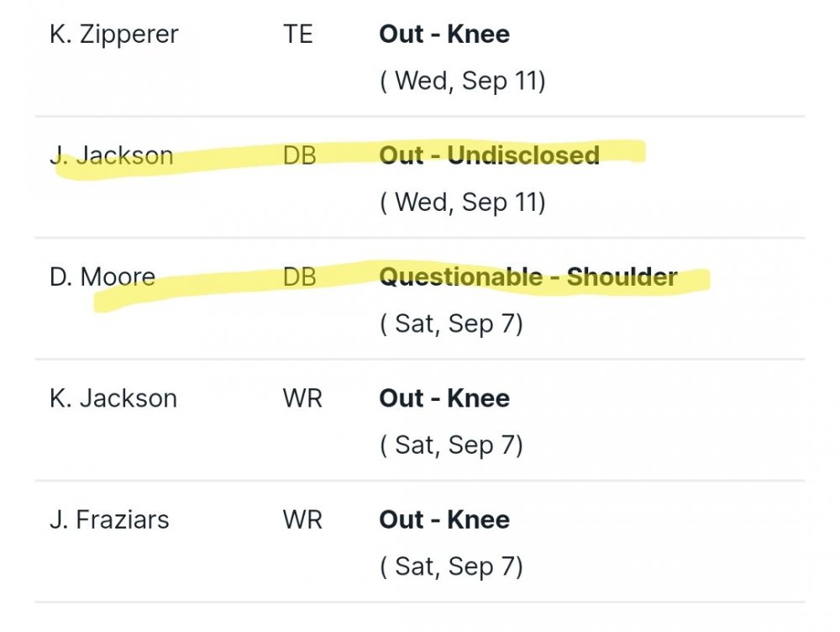Click the Questionable - Shoulder status text

528,276
